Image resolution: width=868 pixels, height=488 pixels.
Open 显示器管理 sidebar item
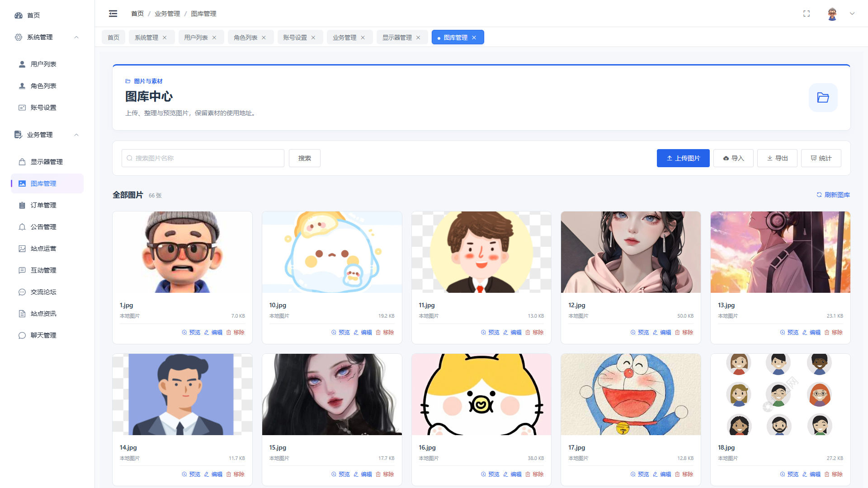click(47, 162)
